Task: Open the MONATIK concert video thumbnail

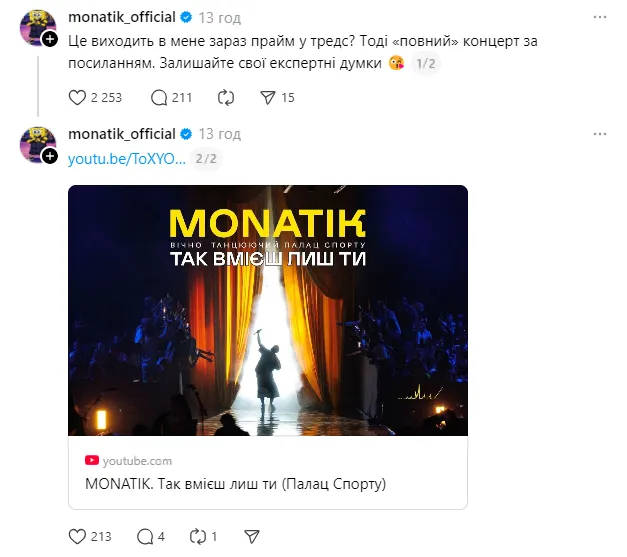Action: pos(267,310)
